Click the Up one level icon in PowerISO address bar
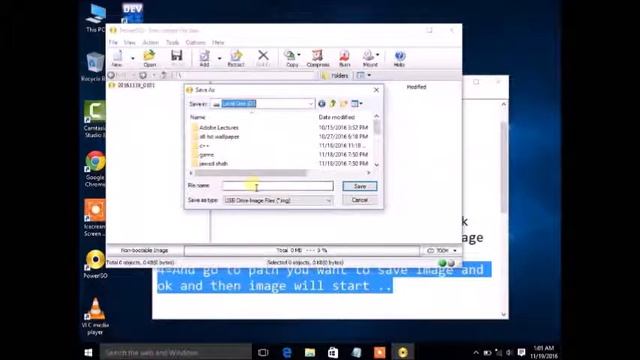 point(164,75)
